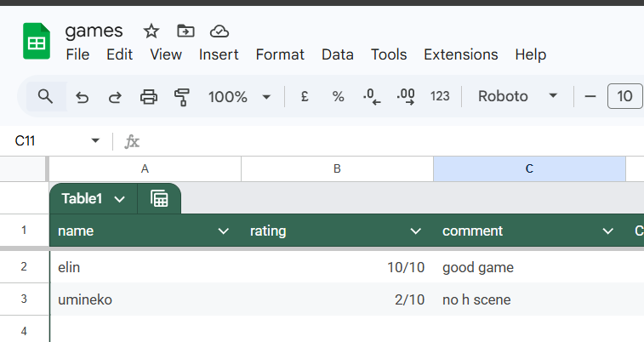Select the cell with rating 10/10

click(337, 267)
